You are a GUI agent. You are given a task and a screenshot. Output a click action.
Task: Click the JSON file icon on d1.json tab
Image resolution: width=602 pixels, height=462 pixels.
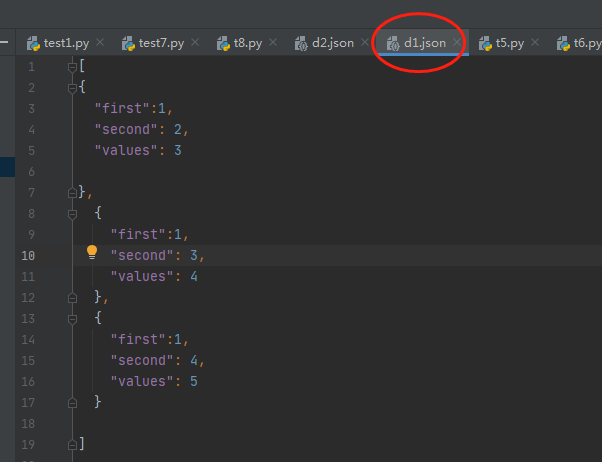(x=393, y=43)
